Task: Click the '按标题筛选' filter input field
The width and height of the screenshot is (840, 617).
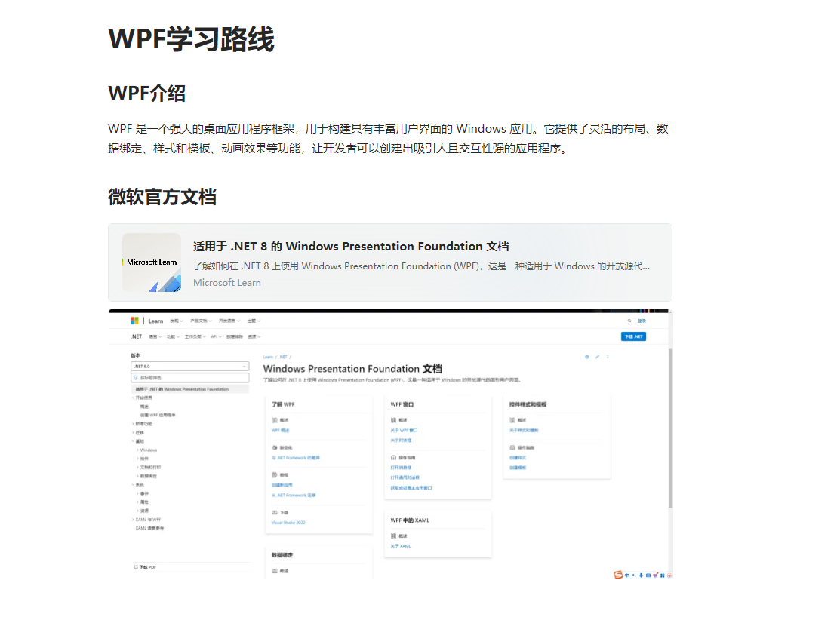Action: [x=189, y=378]
